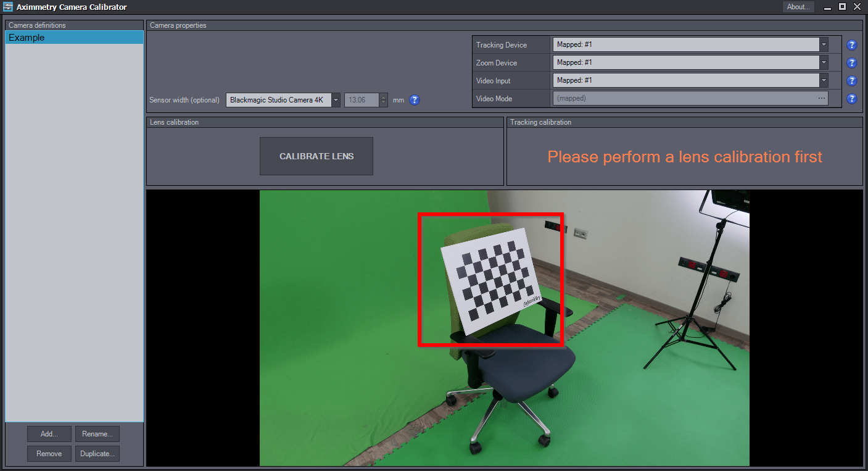Click the Aximmetry logo in the title bar
Screen dimensions: 868x471
coord(7,7)
